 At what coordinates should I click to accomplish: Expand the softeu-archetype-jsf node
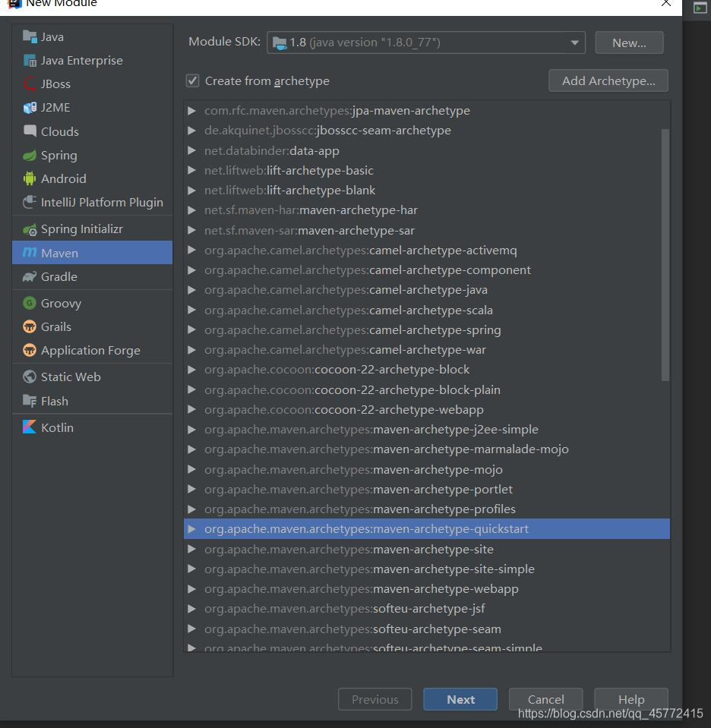click(x=191, y=609)
